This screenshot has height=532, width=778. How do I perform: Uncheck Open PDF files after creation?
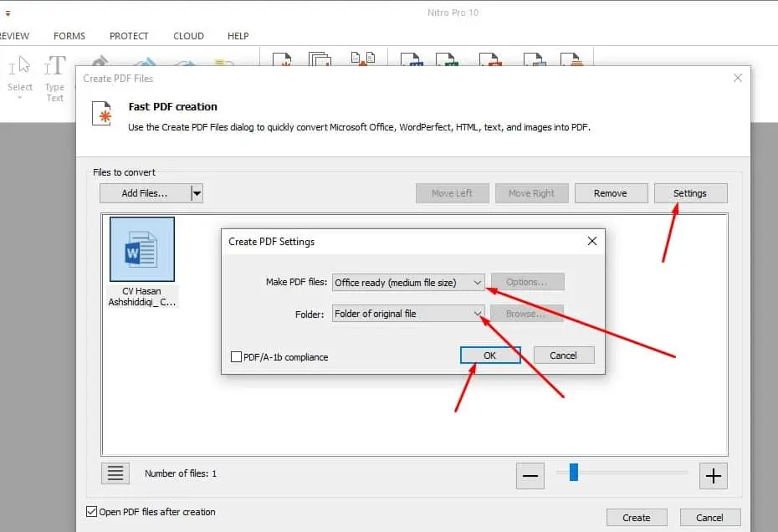coord(91,512)
